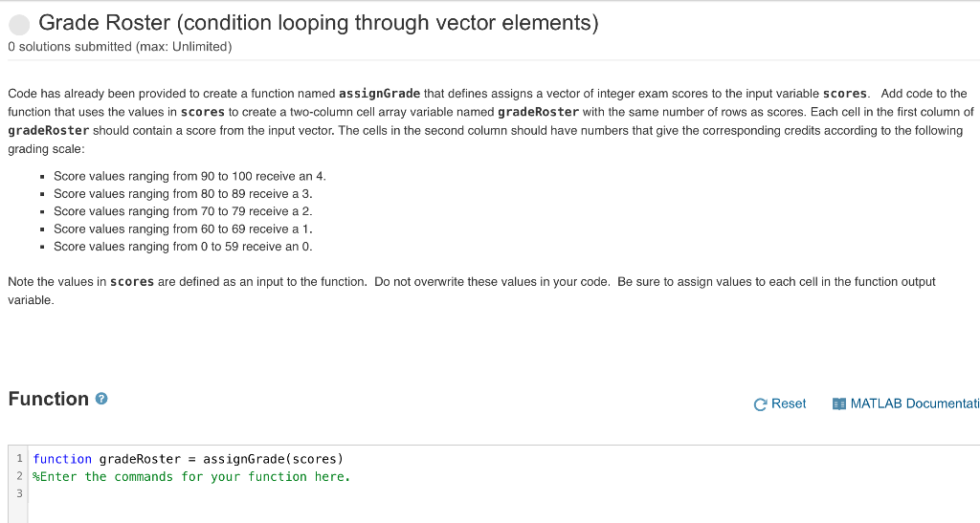Open the help question mark beside Function
The image size is (980, 523).
tap(101, 400)
